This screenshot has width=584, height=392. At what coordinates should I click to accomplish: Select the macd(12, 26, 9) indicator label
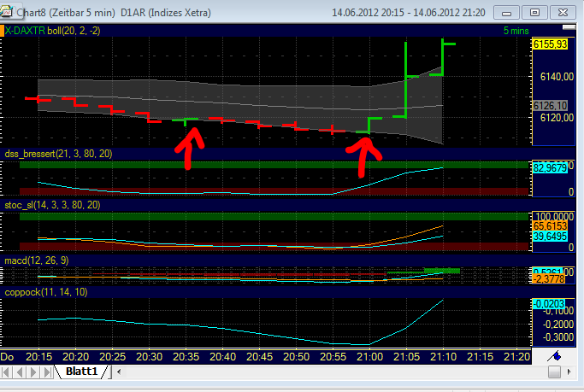click(37, 260)
